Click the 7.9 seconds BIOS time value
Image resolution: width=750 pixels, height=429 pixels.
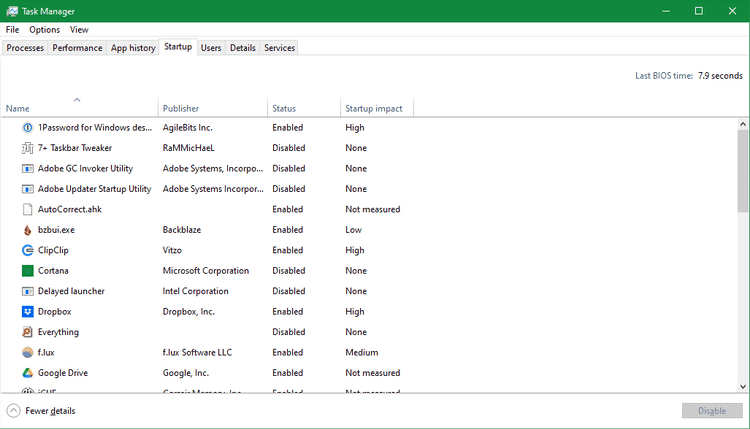pos(720,76)
